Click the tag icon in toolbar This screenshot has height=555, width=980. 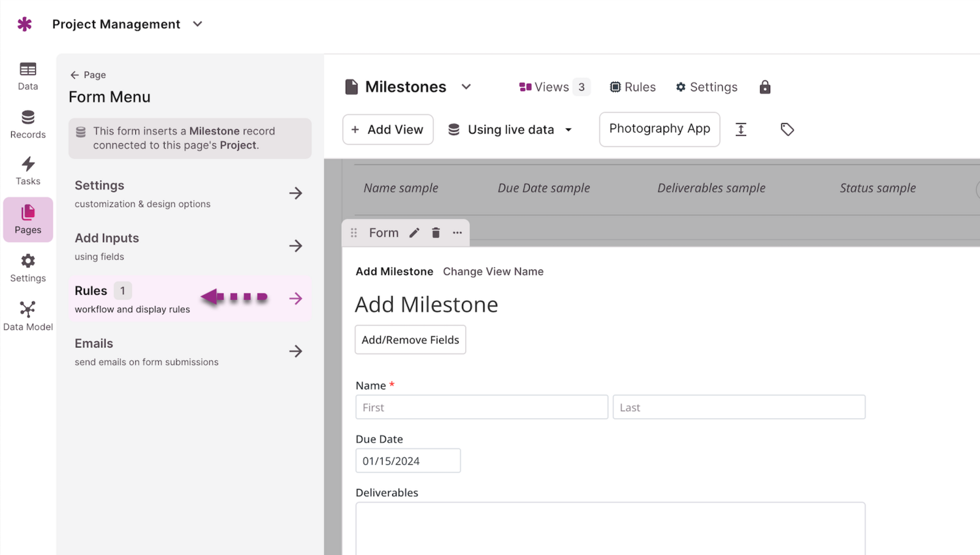coord(787,129)
